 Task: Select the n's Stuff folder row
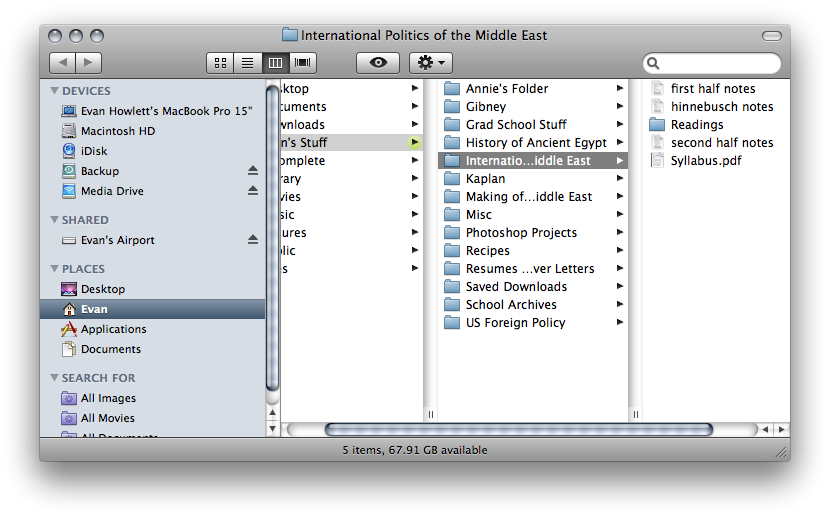click(351, 142)
